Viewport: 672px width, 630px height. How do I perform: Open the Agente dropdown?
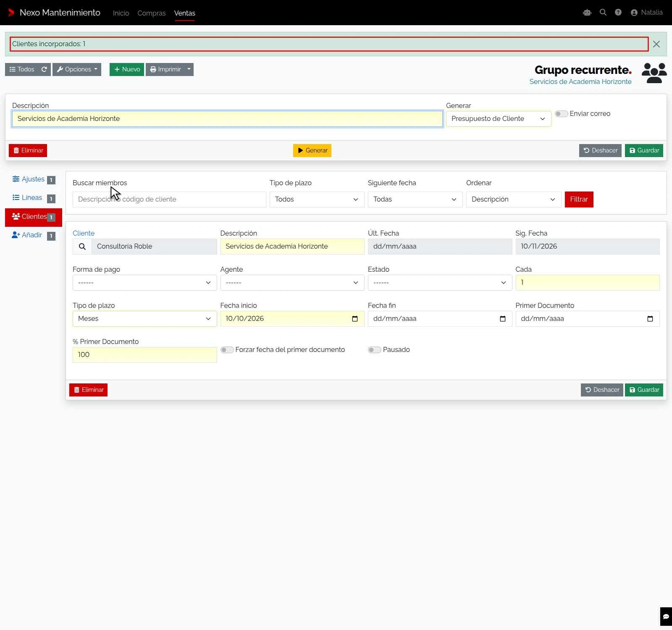[x=292, y=283]
